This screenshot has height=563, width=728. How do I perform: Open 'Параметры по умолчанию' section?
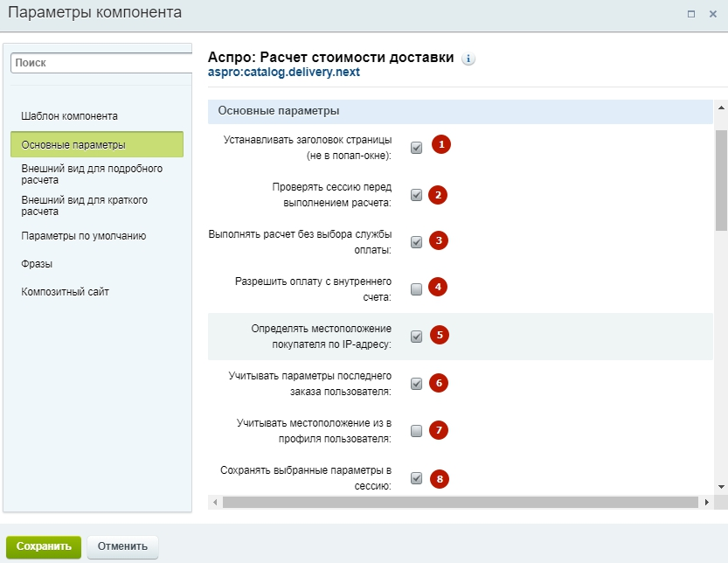click(x=84, y=236)
